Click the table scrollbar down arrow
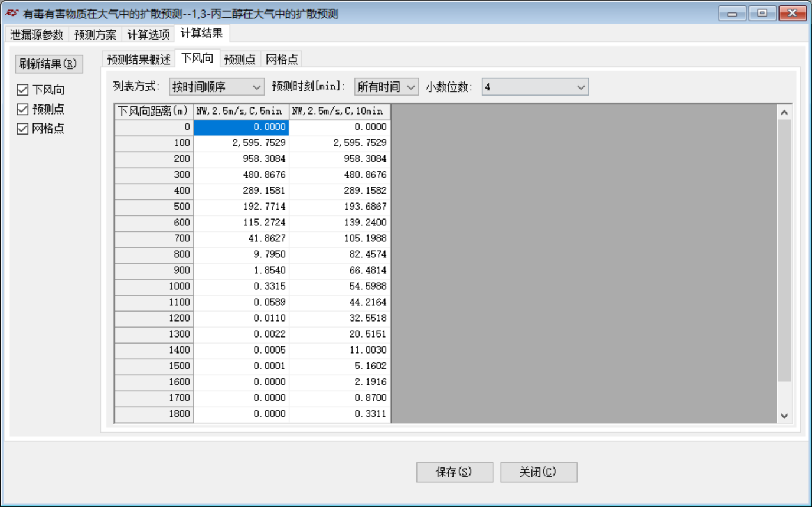The image size is (812, 507). coord(784,416)
